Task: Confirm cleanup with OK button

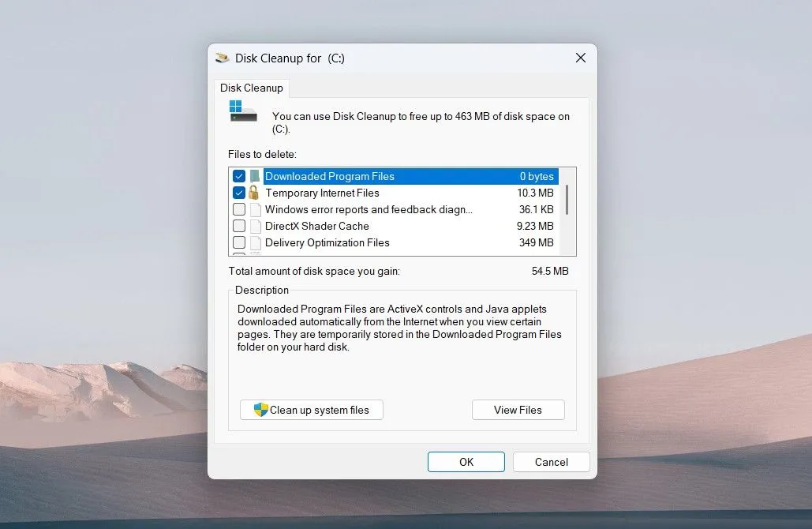Action: coord(466,462)
